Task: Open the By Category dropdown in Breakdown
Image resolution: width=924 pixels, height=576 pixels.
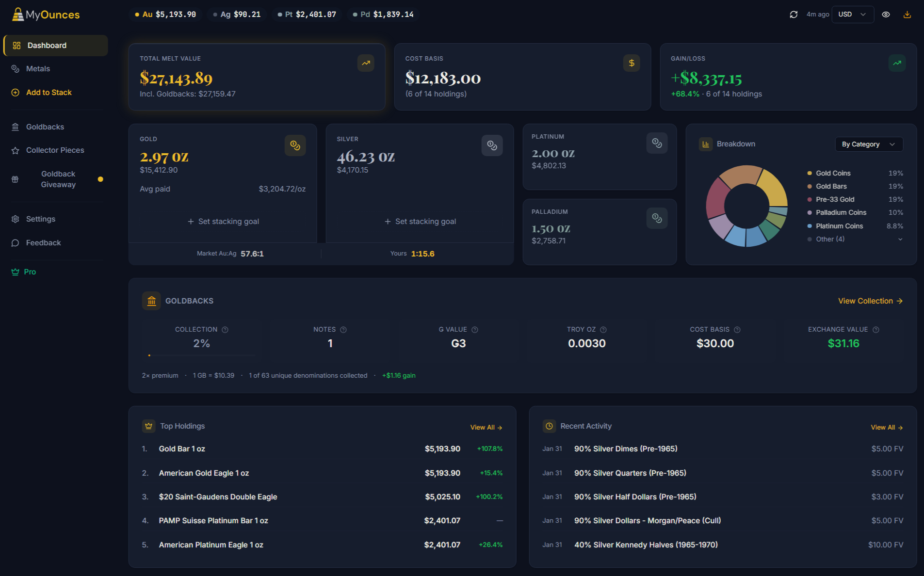Action: [869, 144]
